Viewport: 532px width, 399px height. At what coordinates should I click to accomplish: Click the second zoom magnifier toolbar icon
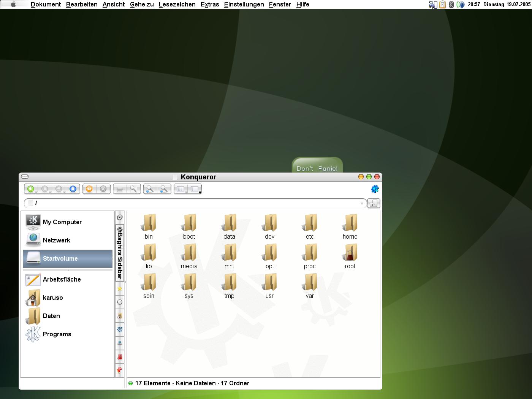click(164, 189)
